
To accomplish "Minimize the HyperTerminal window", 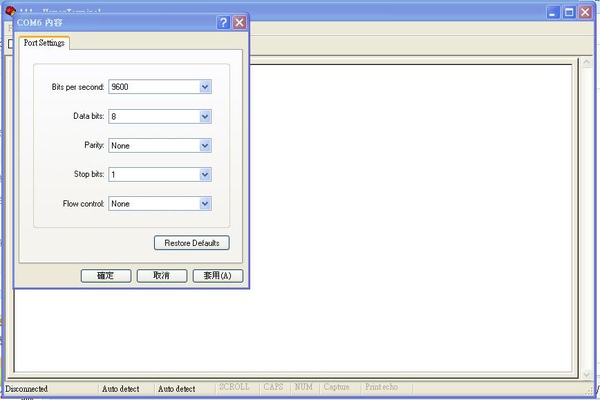I will tap(553, 13).
